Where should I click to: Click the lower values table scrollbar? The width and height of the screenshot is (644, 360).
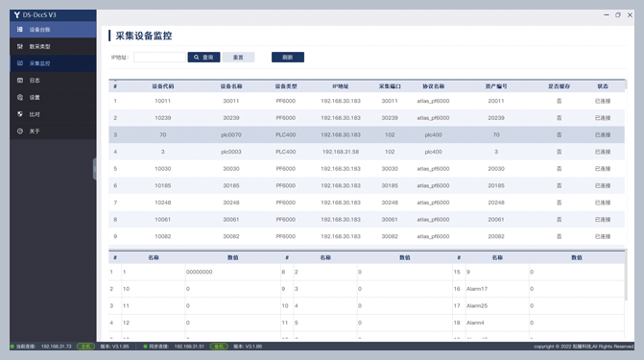click(x=626, y=276)
